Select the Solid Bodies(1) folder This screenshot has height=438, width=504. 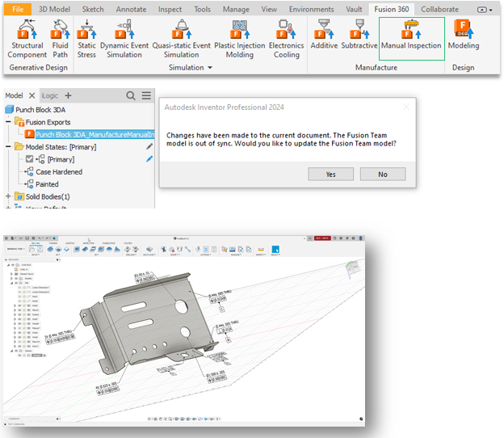48,196
